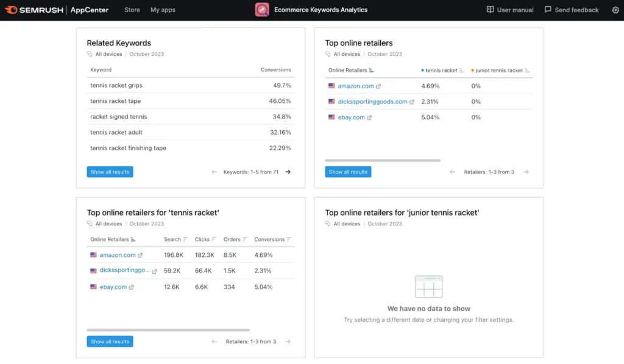
Task: Click the User manual book icon
Action: (x=491, y=10)
